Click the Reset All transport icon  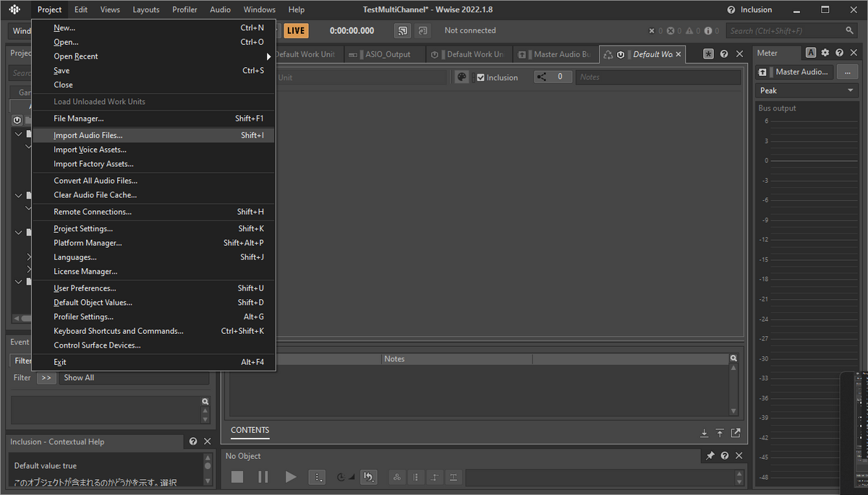coord(369,477)
